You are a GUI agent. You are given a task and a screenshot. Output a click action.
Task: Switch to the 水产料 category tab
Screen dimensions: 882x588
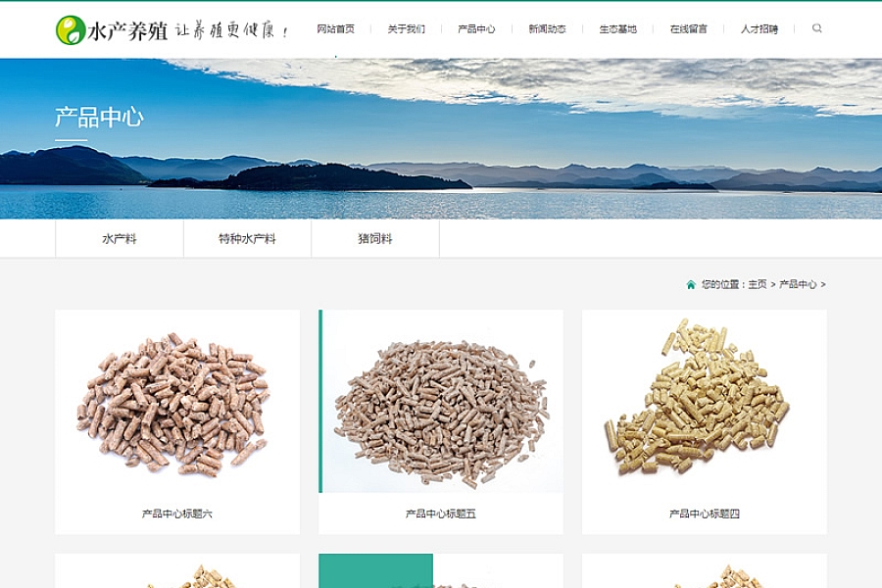[120, 238]
